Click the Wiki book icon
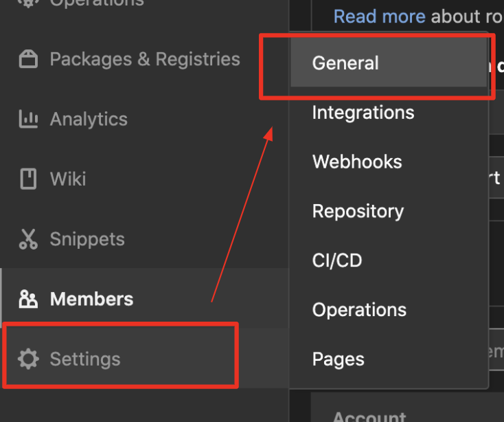504x422 pixels. coord(28,179)
